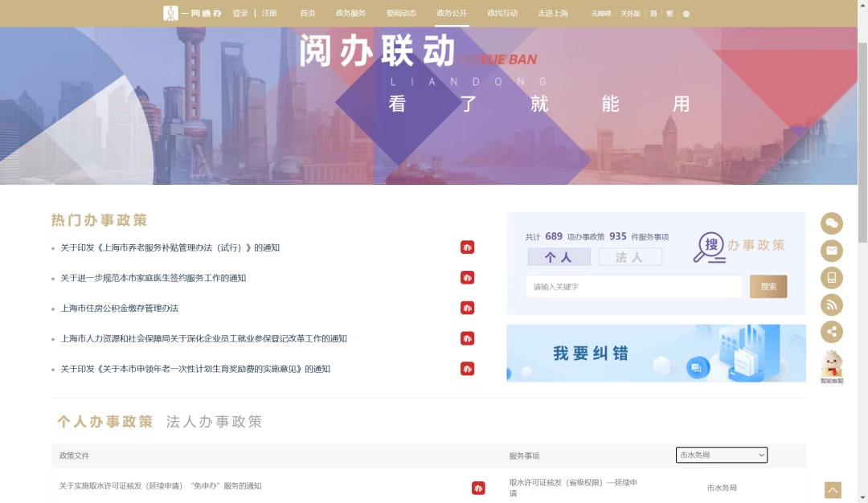Click the back-to-top arrow button

833,489
